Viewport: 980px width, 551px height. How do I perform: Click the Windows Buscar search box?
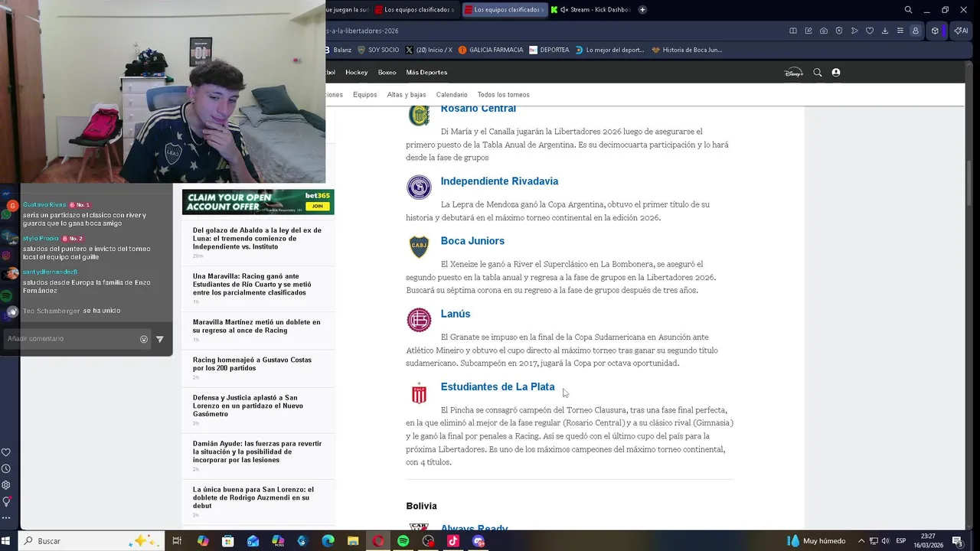pos(91,541)
